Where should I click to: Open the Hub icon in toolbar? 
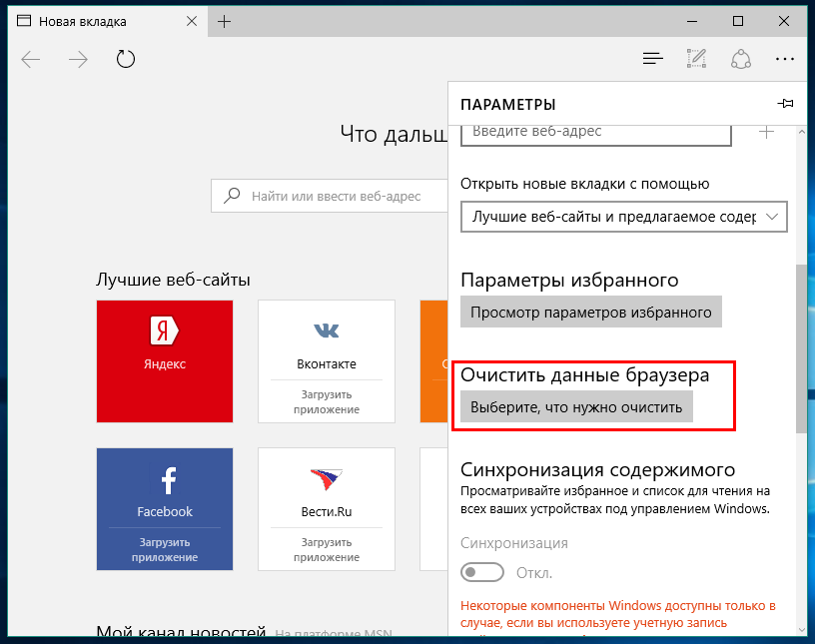653,59
